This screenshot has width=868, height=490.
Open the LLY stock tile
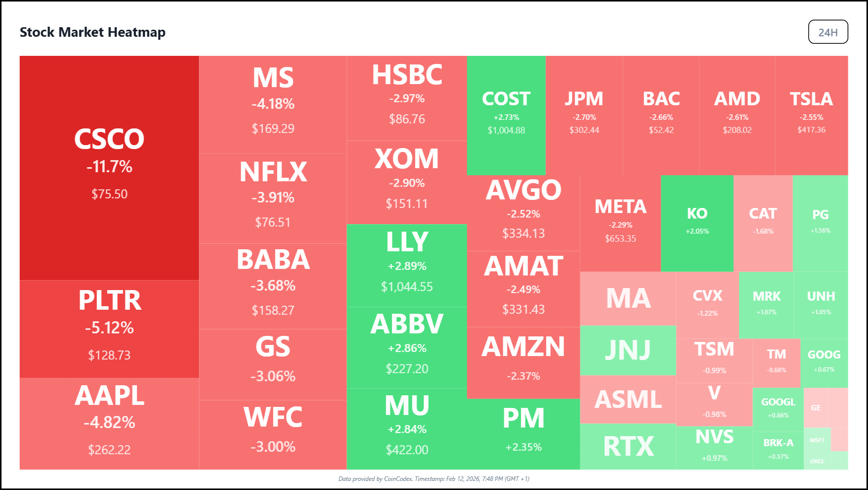(407, 265)
